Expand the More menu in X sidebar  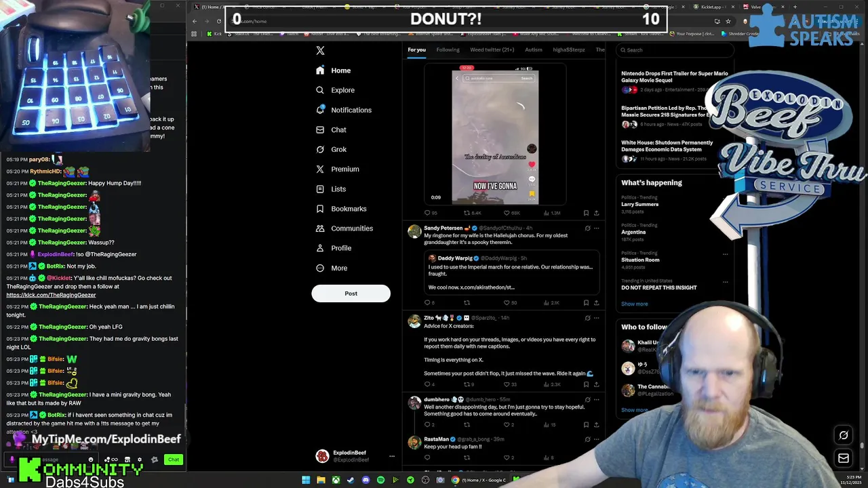click(x=331, y=268)
